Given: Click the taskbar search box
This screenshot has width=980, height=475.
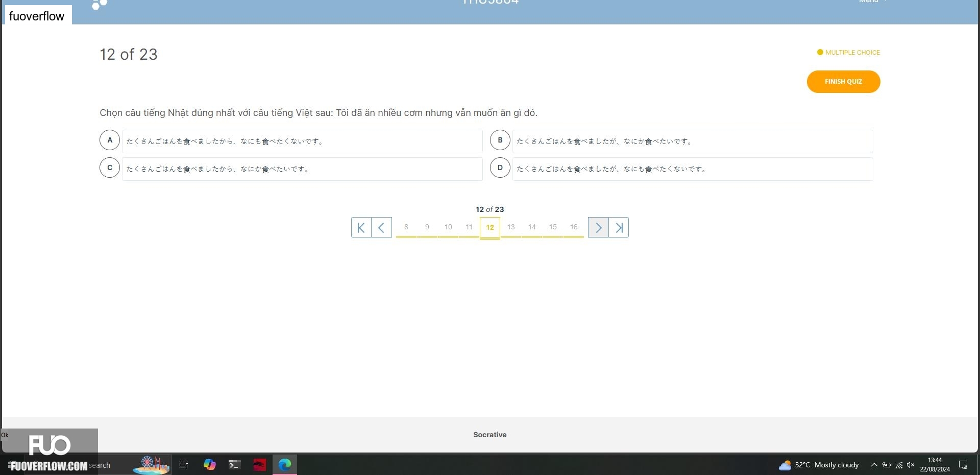Looking at the screenshot, I should 97,465.
